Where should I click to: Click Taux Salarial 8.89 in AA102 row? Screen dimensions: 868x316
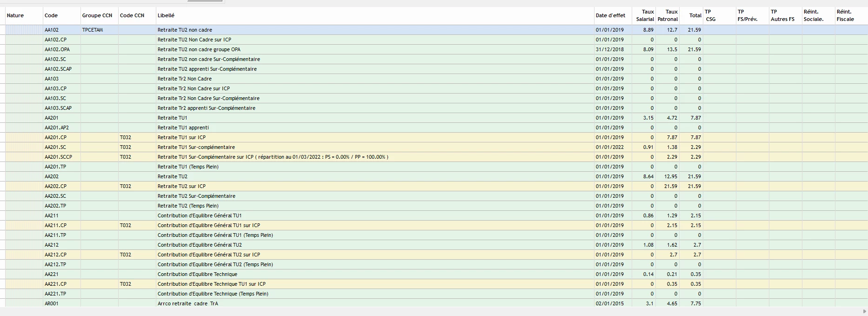[x=648, y=30]
